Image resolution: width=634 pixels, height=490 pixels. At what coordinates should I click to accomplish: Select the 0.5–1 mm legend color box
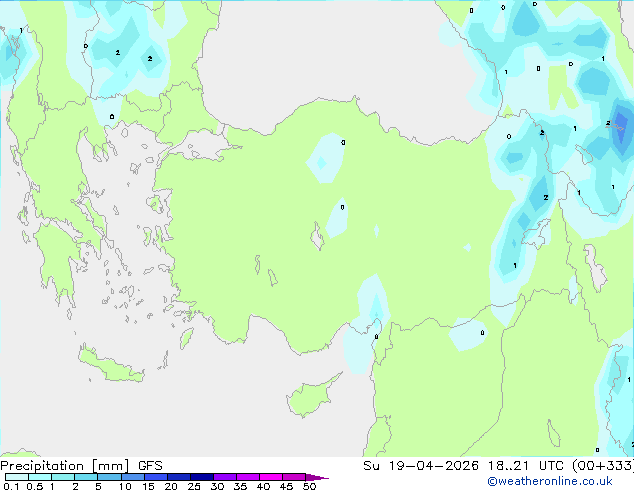point(40,477)
